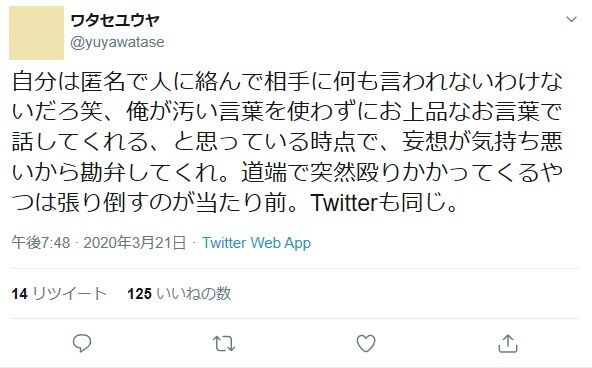Click the 午後7:48 timestamp
This screenshot has width=592, height=368.
(41, 243)
